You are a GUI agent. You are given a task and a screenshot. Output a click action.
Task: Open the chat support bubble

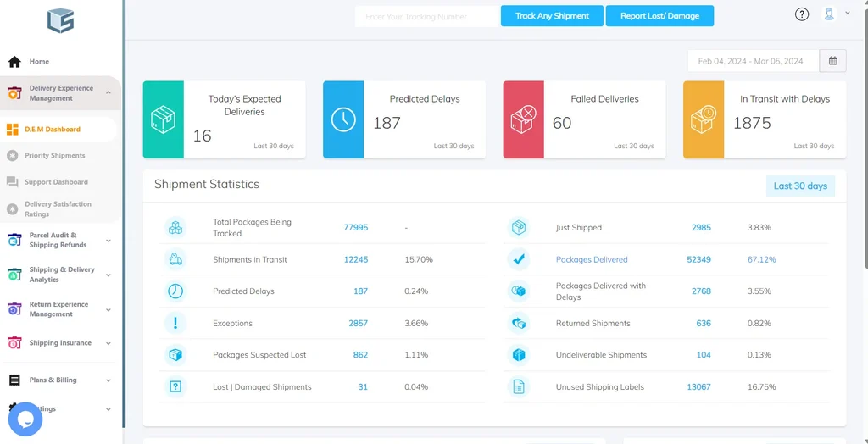[25, 419]
